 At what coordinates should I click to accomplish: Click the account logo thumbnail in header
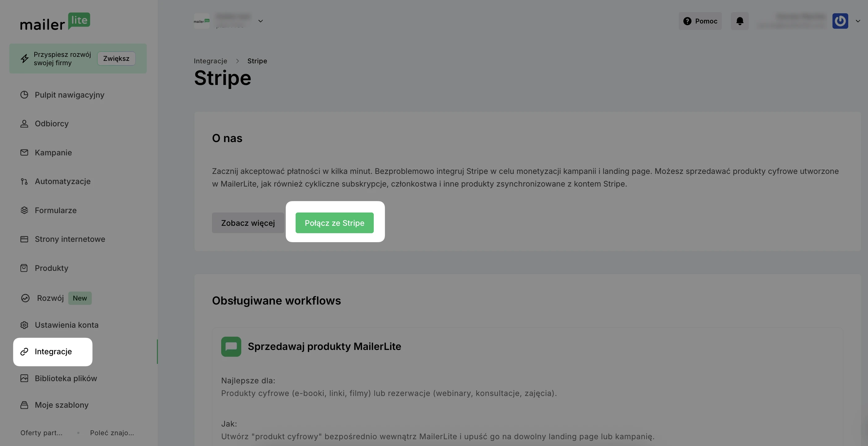pos(201,21)
